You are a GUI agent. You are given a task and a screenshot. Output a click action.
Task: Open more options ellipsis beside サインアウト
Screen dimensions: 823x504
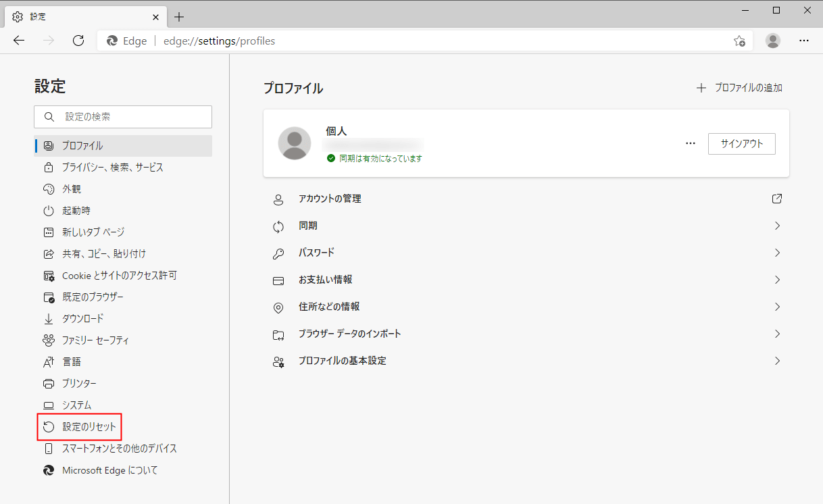coord(690,143)
